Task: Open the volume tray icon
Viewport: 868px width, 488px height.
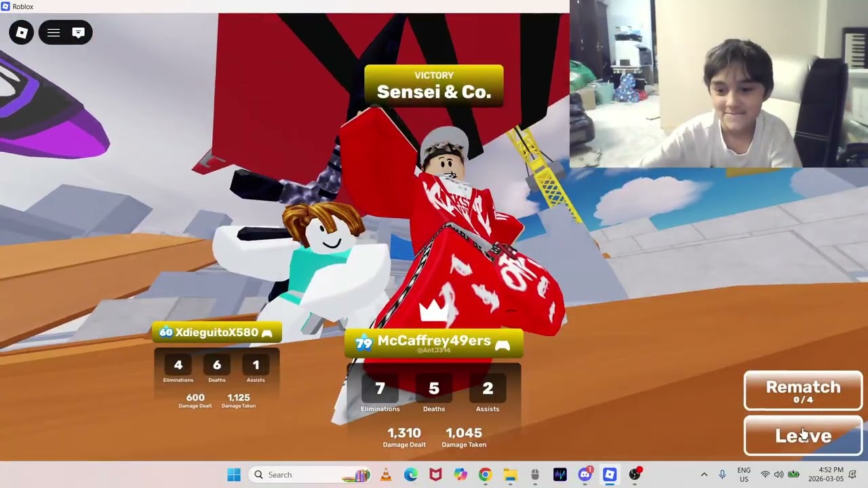Action: coord(778,474)
